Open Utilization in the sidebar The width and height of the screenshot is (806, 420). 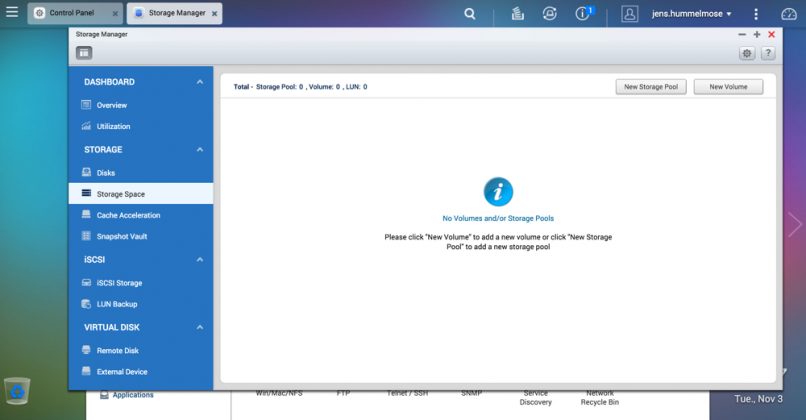141,126
